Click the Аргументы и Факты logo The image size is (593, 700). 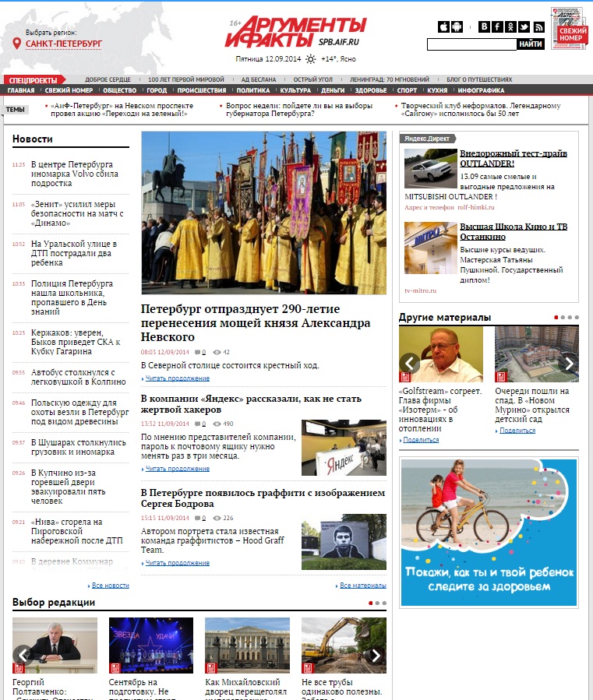point(295,32)
